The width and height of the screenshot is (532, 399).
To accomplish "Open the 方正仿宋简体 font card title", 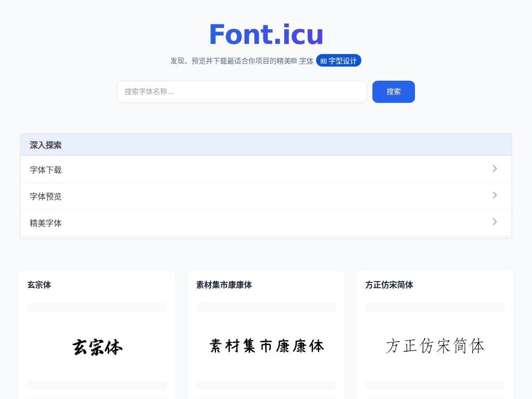I will [389, 285].
